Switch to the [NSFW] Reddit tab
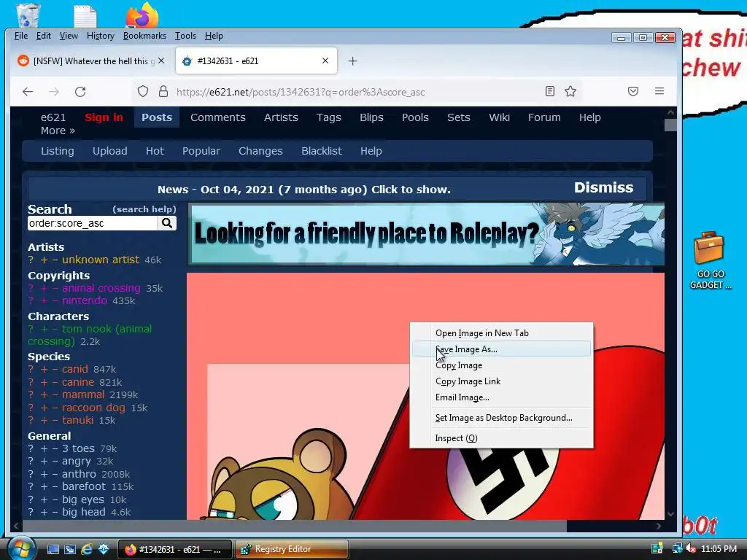This screenshot has height=560, width=747. 90,61
